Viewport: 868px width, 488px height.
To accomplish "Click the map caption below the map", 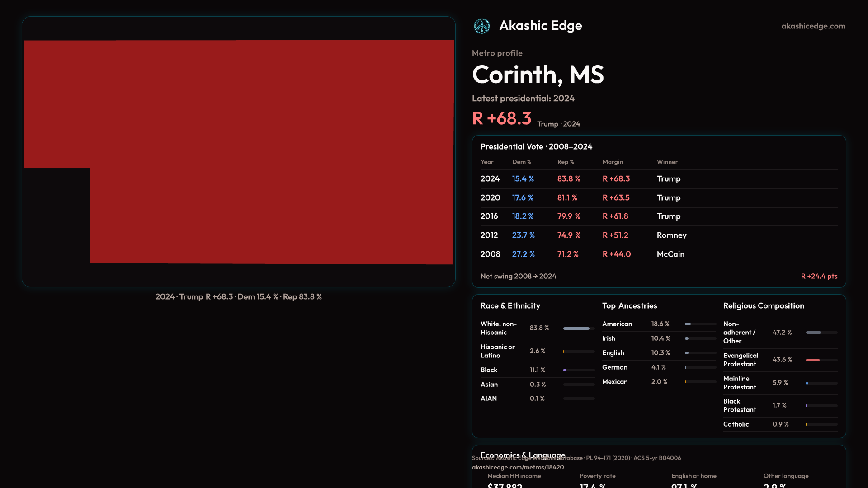I will [238, 297].
